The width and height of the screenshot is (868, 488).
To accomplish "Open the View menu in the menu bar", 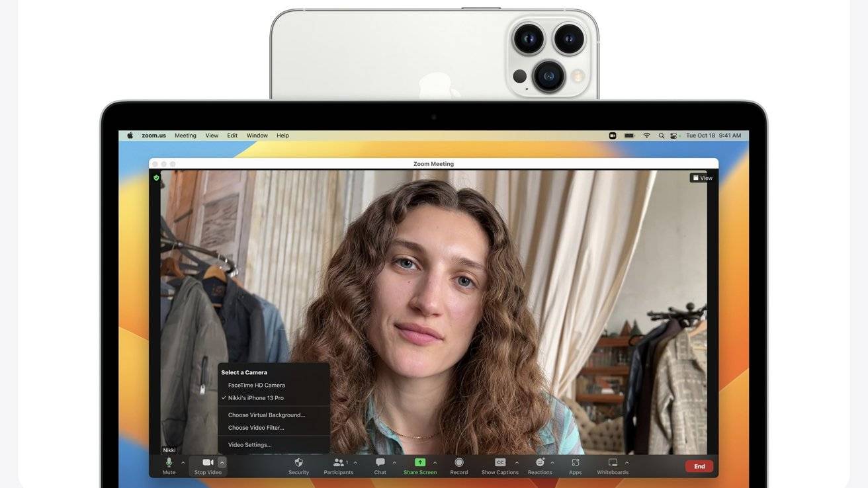I will (x=212, y=136).
